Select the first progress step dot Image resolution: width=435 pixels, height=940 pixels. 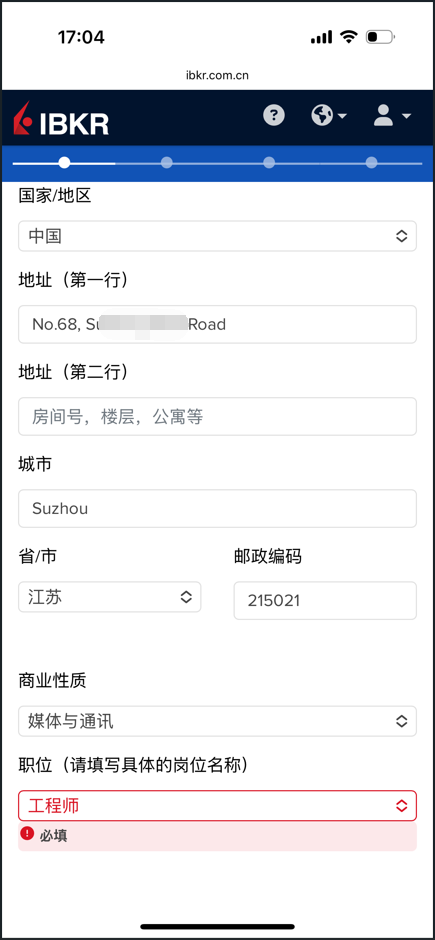coord(64,162)
